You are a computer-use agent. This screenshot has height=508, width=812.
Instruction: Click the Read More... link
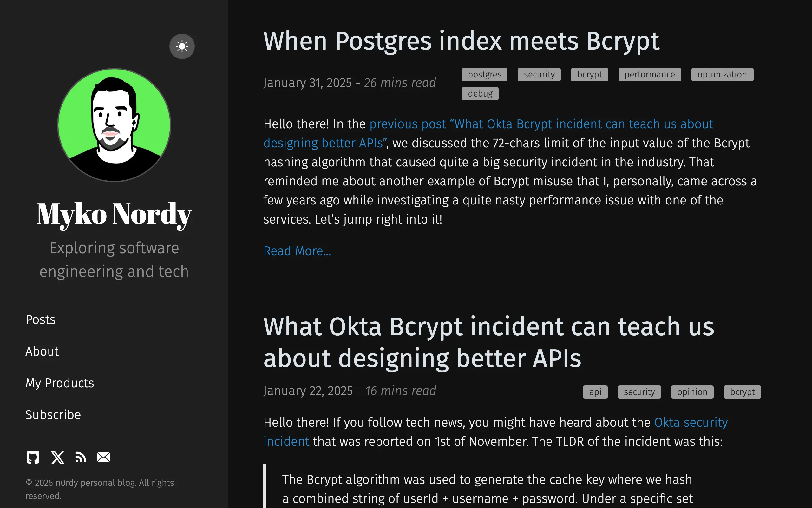297,251
